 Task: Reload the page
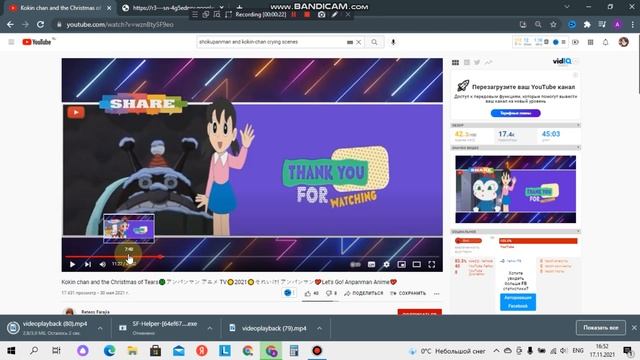[x=40, y=24]
